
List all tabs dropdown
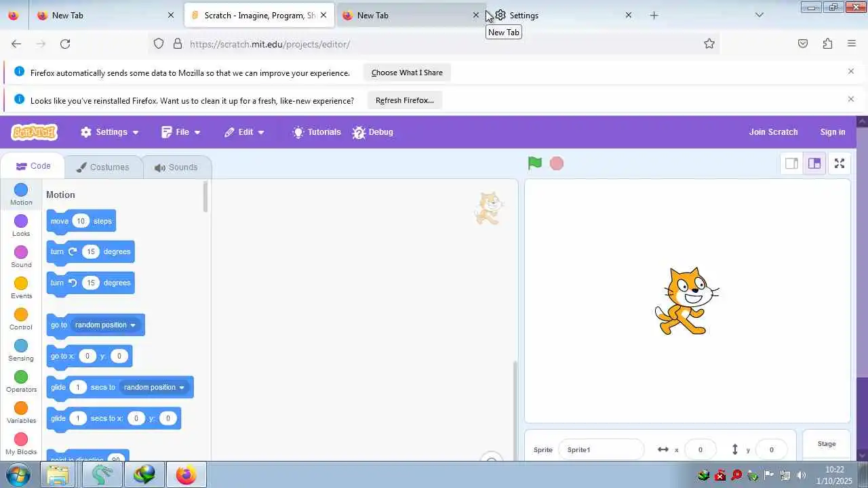point(759,15)
